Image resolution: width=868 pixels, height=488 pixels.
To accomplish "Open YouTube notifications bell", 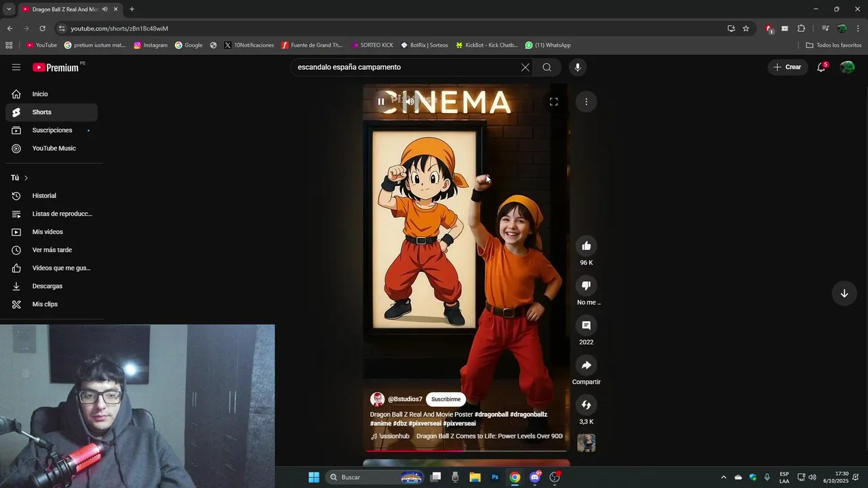I will click(821, 67).
